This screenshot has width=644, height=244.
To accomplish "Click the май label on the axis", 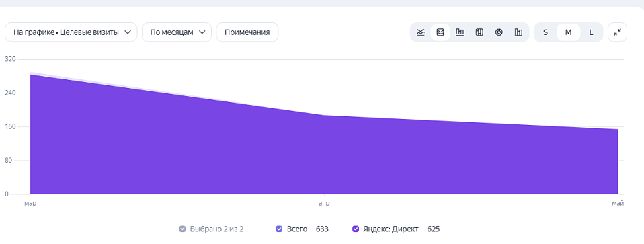I will [618, 203].
